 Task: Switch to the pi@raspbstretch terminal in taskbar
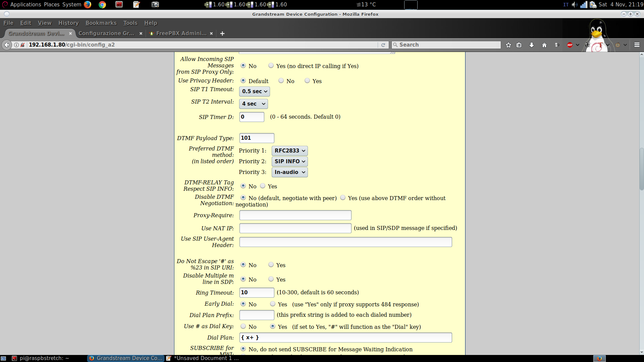[44, 358]
